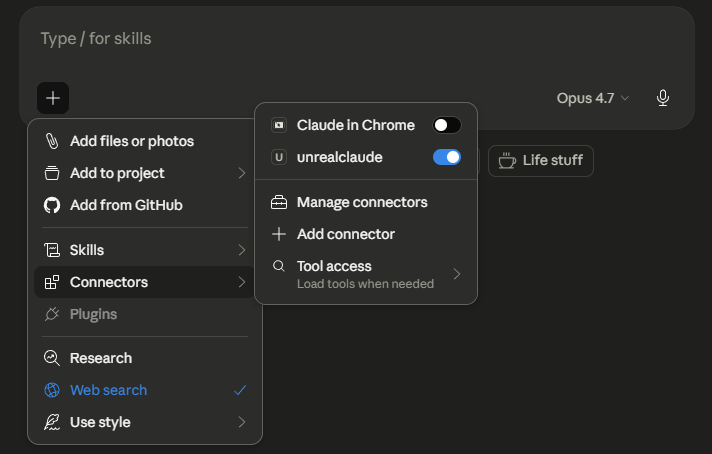712x454 pixels.
Task: Select the Connectors menu entry
Action: coord(144,282)
